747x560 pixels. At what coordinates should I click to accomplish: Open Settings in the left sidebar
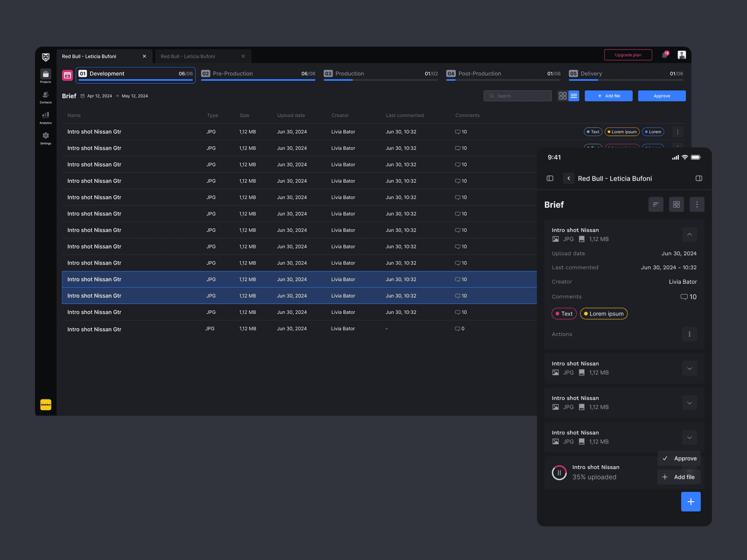[46, 138]
